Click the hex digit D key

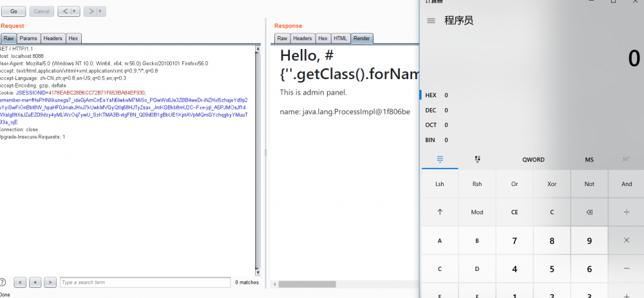click(477, 269)
